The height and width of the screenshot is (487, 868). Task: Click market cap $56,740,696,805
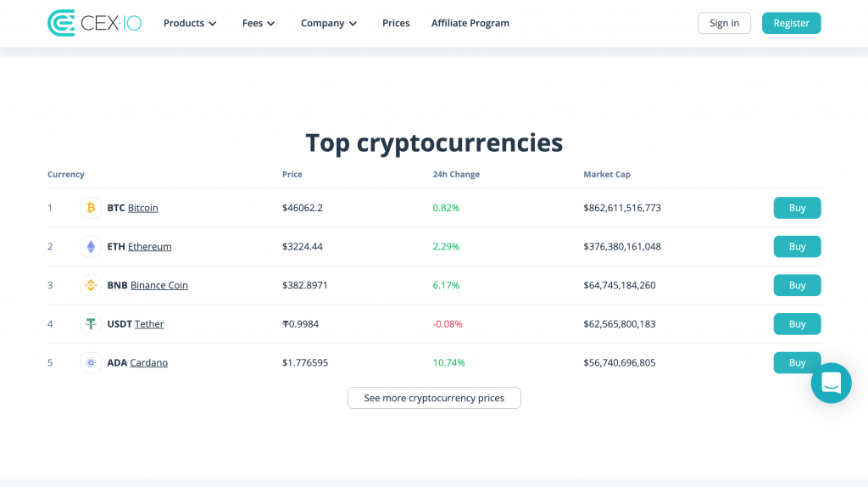(x=620, y=363)
